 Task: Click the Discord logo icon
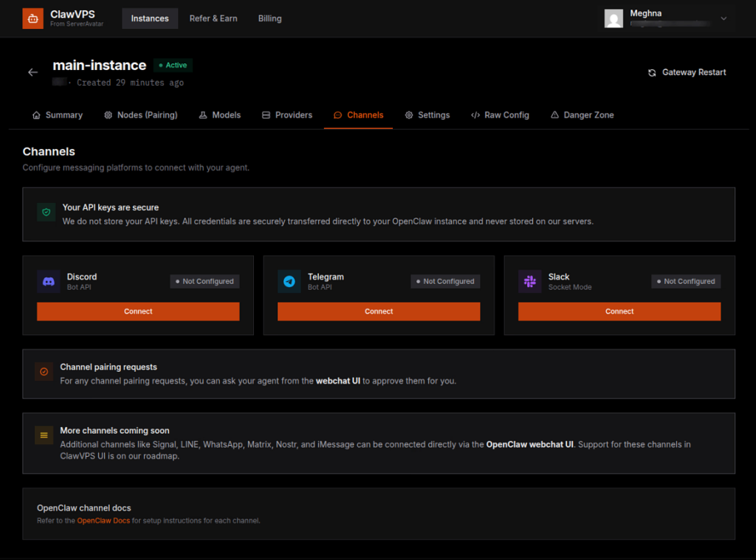49,281
